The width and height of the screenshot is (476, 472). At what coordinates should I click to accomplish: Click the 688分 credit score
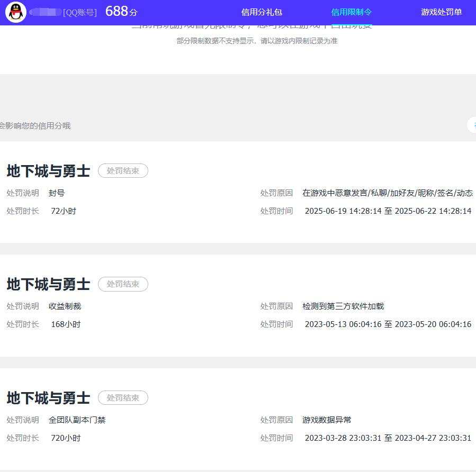pyautogui.click(x=121, y=12)
